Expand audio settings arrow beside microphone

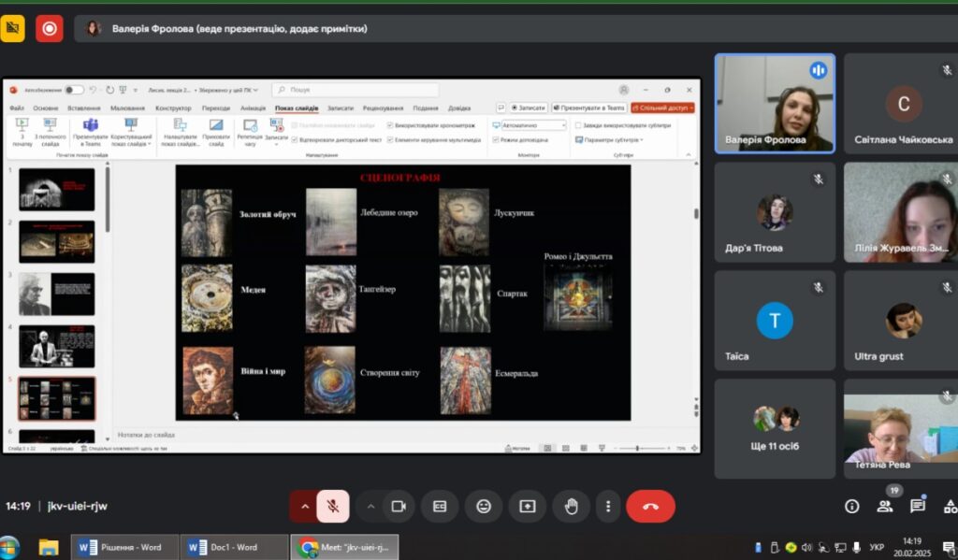[304, 506]
